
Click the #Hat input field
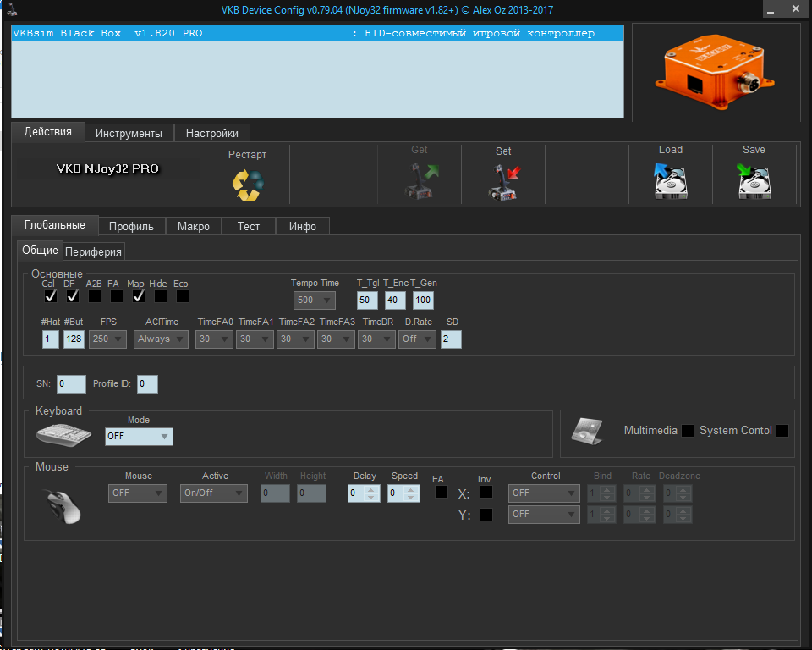(50, 339)
